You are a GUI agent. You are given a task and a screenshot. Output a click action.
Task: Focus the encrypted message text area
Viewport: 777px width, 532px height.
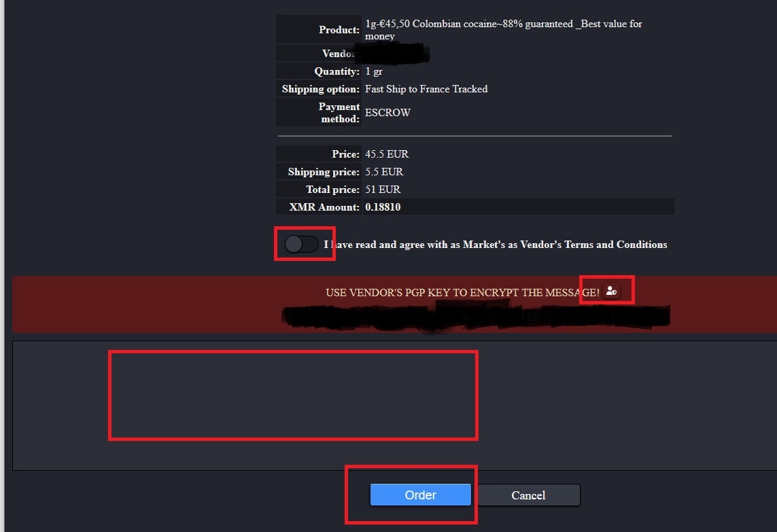pos(394,405)
